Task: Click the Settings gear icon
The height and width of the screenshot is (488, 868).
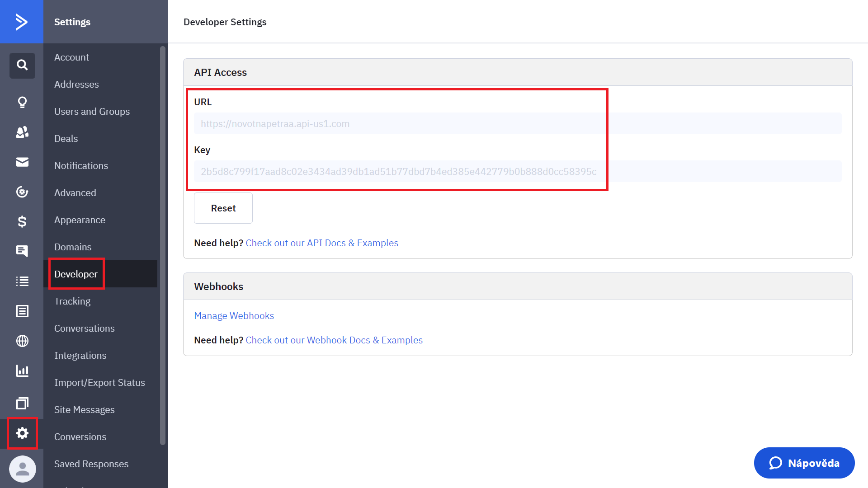Action: coord(22,433)
